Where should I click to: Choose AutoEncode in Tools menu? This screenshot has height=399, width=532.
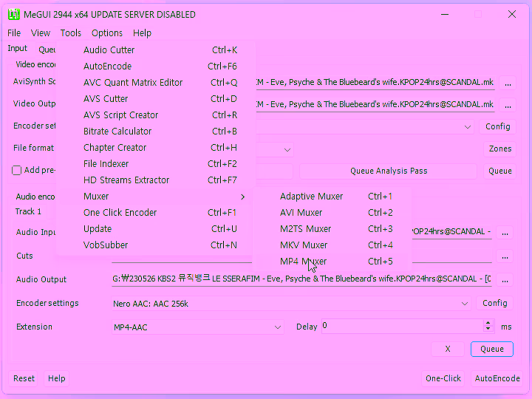(154, 66)
